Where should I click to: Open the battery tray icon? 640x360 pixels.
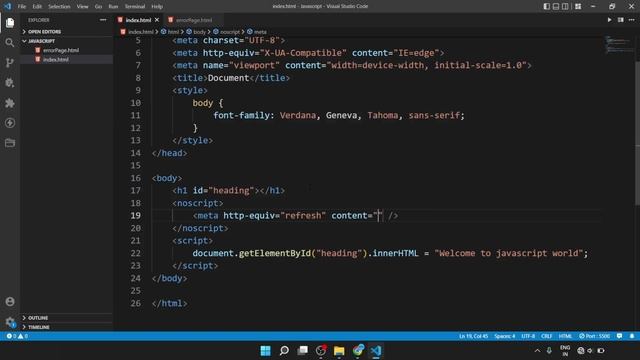601,351
